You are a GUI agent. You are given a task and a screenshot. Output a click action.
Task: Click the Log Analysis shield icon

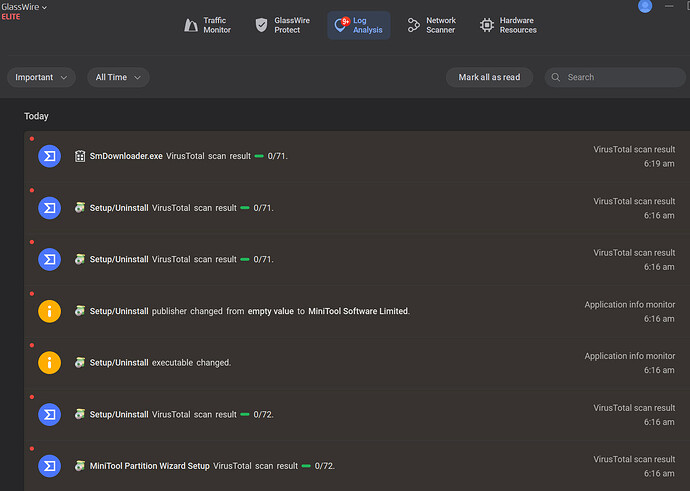[342, 25]
